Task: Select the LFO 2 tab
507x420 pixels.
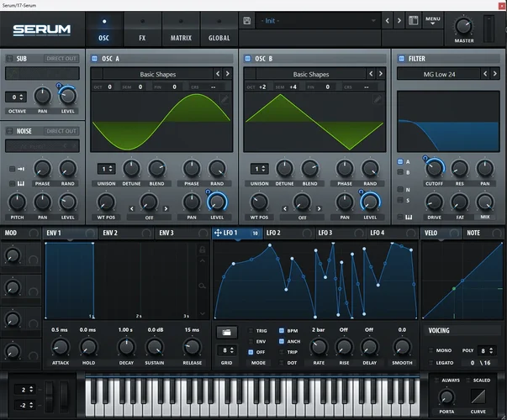Action: [x=273, y=233]
